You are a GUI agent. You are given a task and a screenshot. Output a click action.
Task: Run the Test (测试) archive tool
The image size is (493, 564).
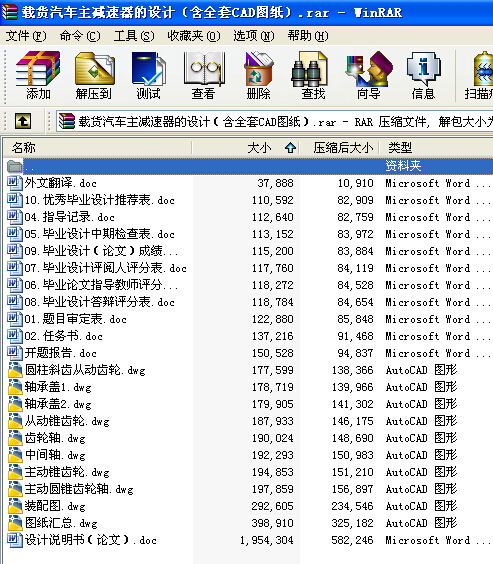(148, 75)
